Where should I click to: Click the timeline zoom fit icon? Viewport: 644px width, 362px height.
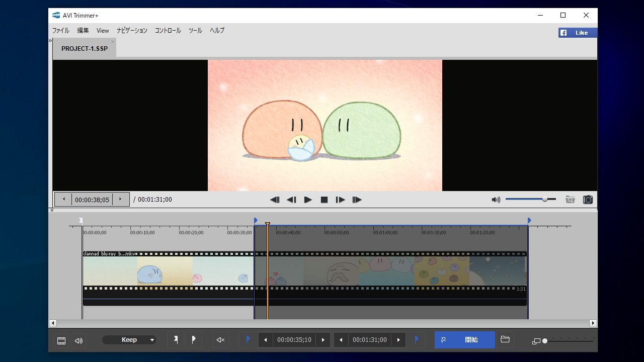pyautogui.click(x=536, y=341)
